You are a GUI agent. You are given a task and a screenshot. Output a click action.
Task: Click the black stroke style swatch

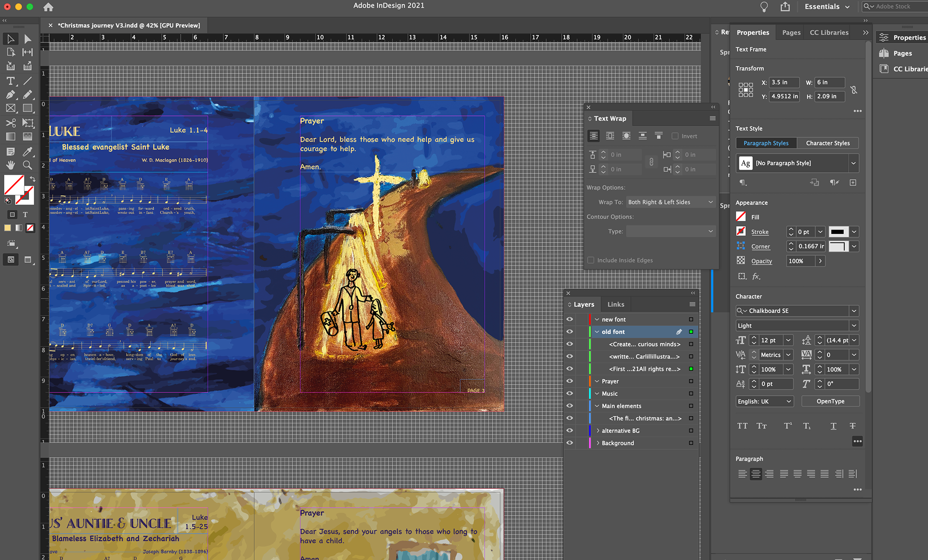click(838, 232)
